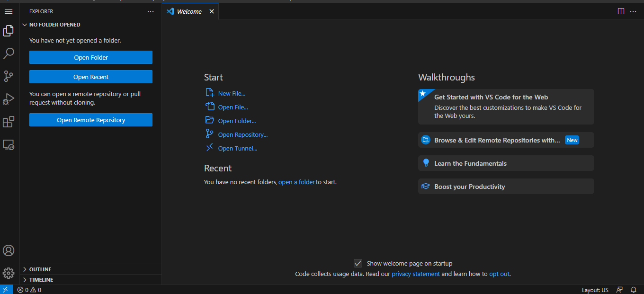Open the Search view icon

click(9, 53)
